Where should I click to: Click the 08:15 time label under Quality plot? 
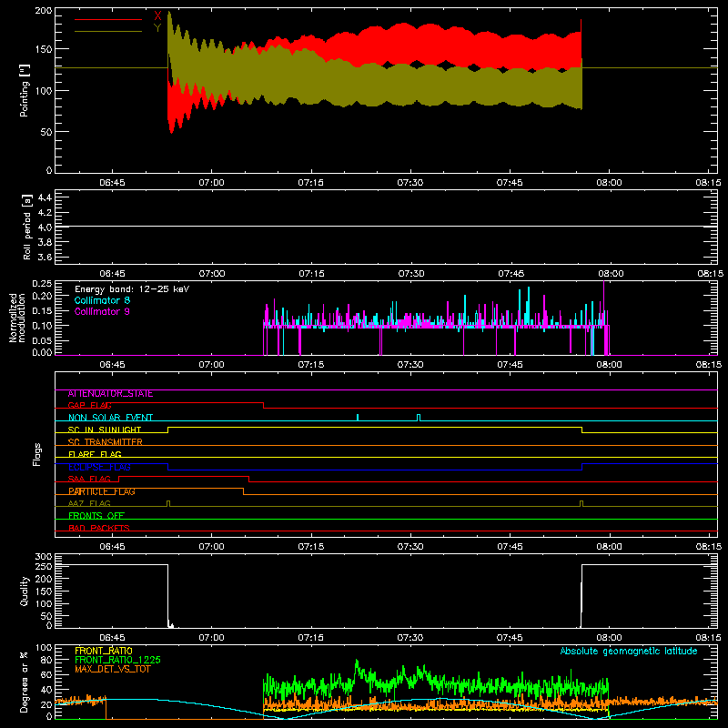[x=709, y=638]
